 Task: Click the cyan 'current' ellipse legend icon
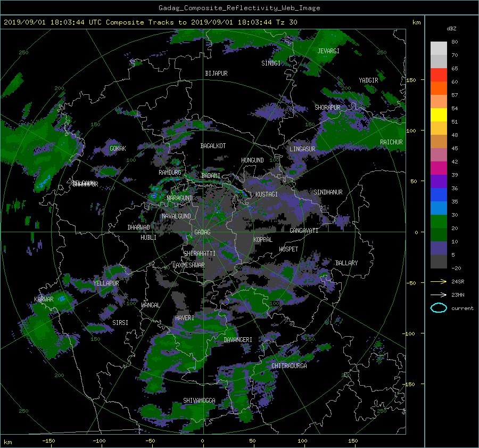[439, 308]
